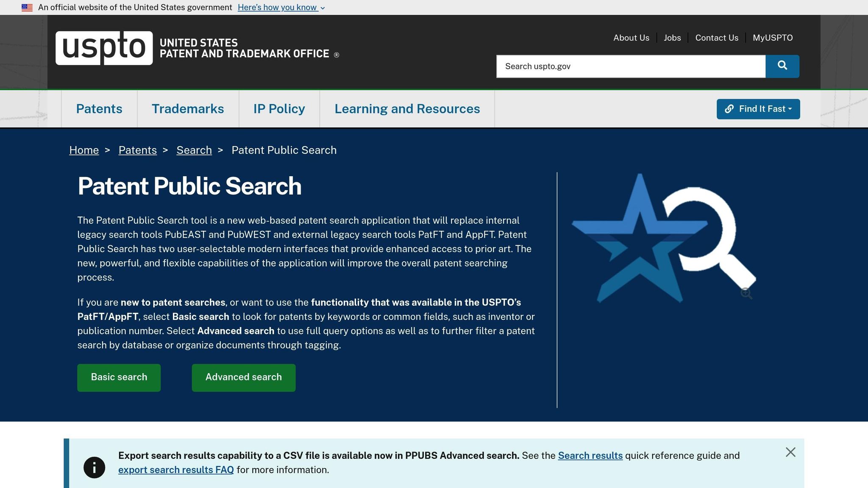Click the zoom magnifier on the star image
The image size is (868, 488).
746,293
